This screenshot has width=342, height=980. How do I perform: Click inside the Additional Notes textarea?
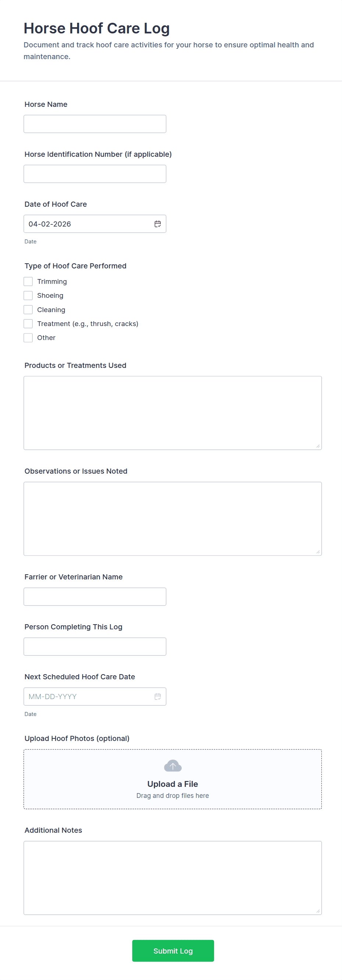[172, 877]
